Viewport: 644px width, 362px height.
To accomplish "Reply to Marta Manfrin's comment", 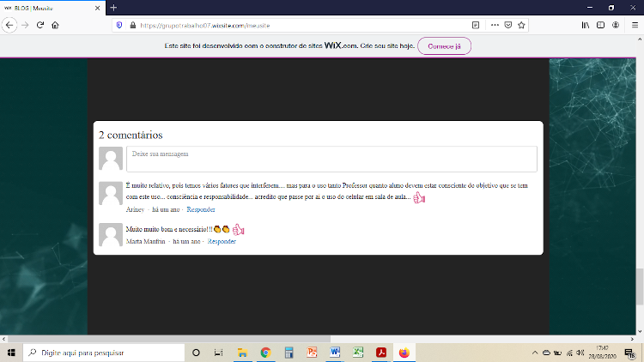I will click(222, 241).
